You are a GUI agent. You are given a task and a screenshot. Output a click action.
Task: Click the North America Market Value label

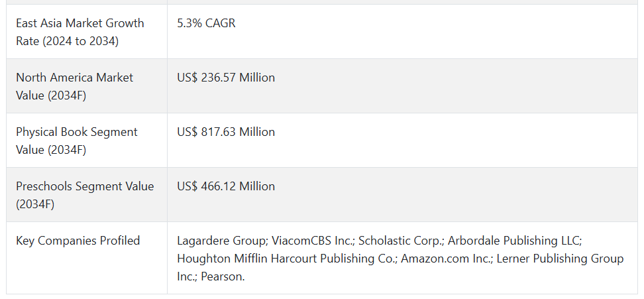pos(74,86)
